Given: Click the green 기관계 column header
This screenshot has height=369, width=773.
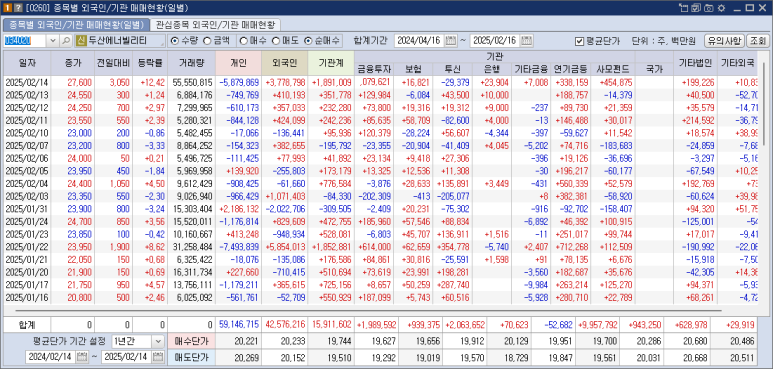Looking at the screenshot, I should 330,63.
